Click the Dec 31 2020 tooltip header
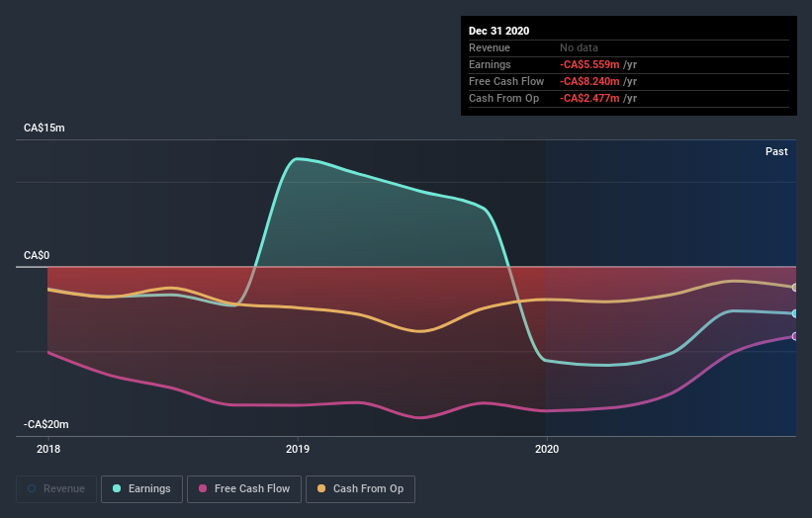Image resolution: width=812 pixels, height=518 pixels. tap(498, 31)
